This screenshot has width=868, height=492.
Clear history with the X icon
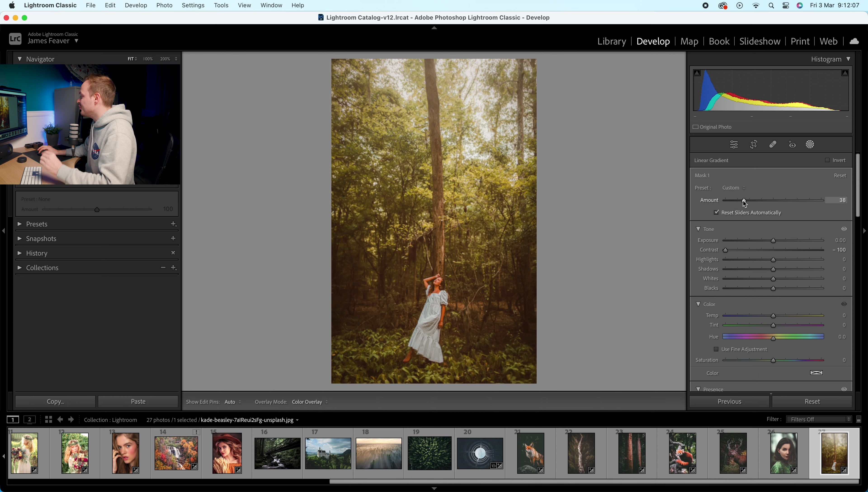tap(173, 253)
